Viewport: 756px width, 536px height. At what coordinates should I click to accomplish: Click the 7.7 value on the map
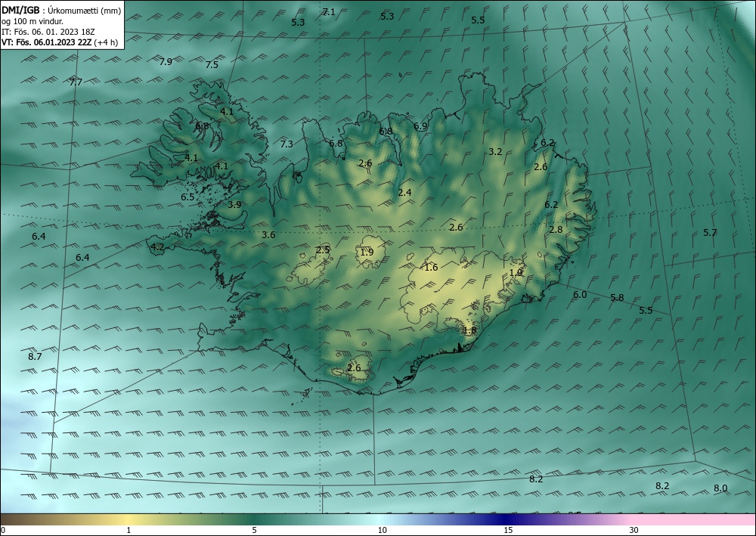click(x=76, y=82)
